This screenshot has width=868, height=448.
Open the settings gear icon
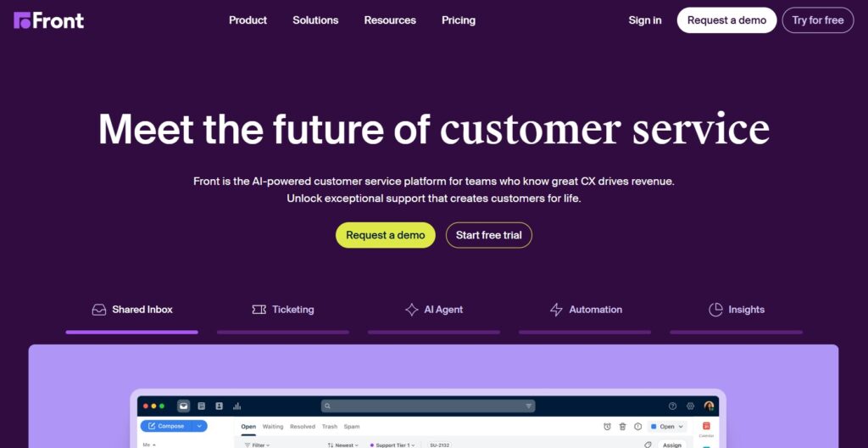(691, 406)
